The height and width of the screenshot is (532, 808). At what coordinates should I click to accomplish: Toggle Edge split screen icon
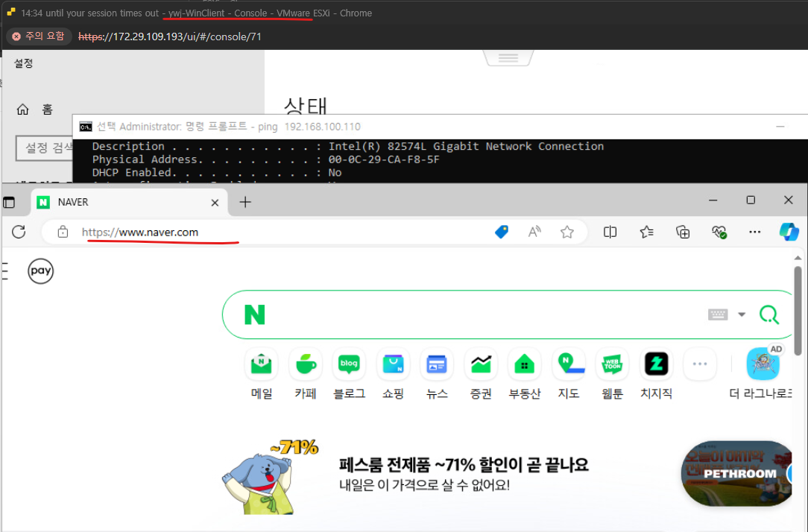pos(610,232)
